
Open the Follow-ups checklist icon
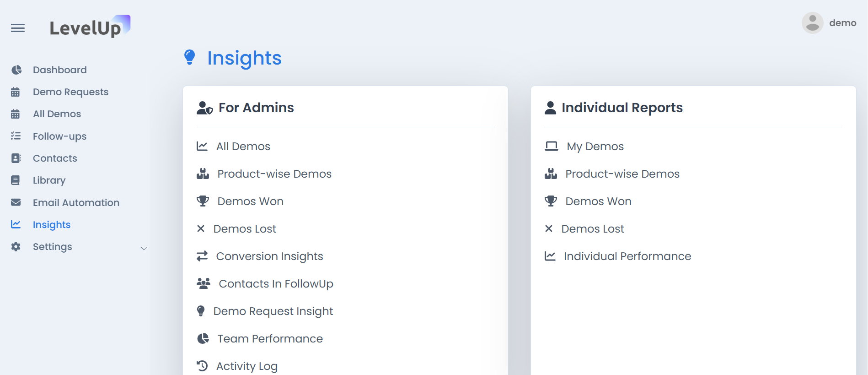[16, 136]
